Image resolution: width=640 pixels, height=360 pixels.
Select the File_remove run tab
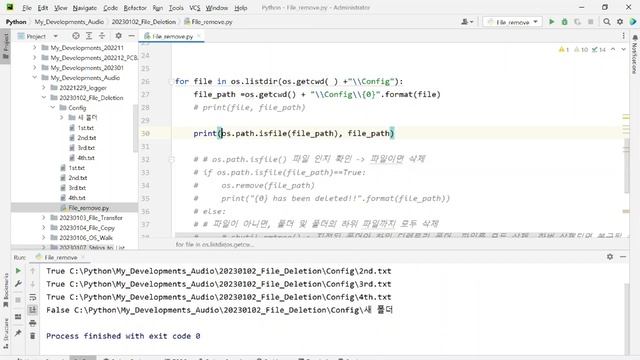click(x=60, y=257)
